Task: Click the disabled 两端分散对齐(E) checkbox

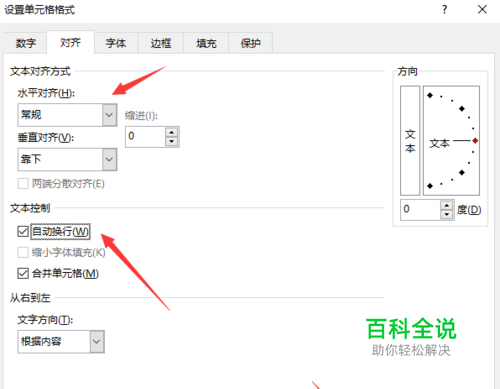Action: tap(23, 184)
